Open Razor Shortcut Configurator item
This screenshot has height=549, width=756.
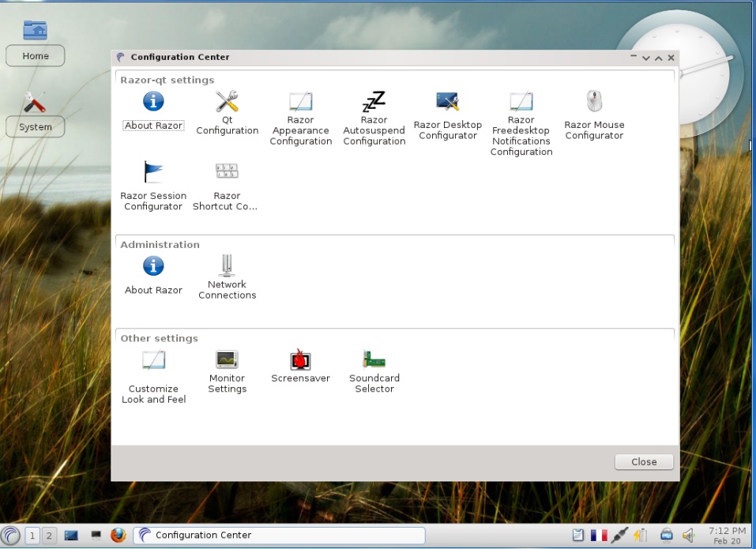tap(225, 186)
